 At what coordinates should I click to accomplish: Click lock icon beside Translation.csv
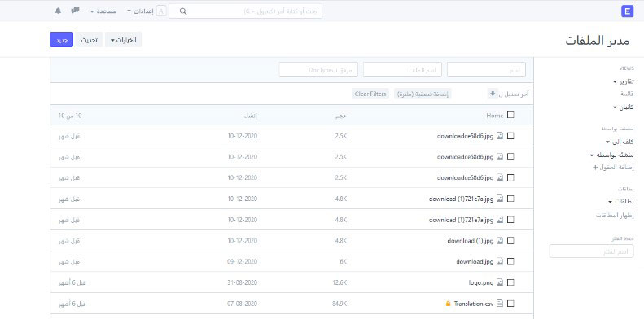tap(448, 304)
